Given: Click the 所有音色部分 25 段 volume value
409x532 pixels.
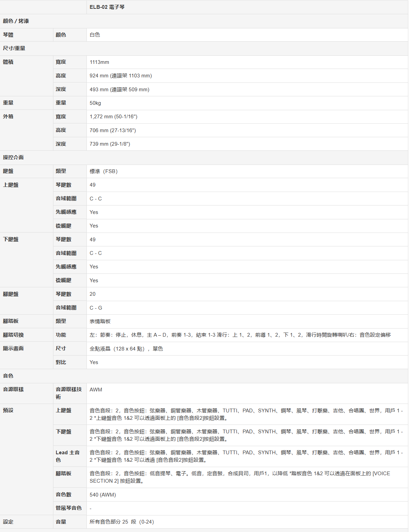Looking at the screenshot, I should [x=122, y=522].
